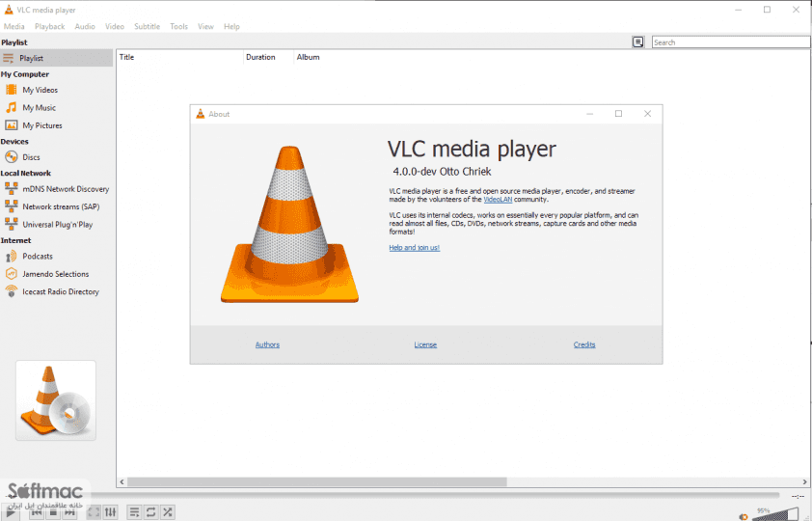Sort playlist by Title column
Image resolution: width=812 pixels, height=521 pixels.
(179, 57)
